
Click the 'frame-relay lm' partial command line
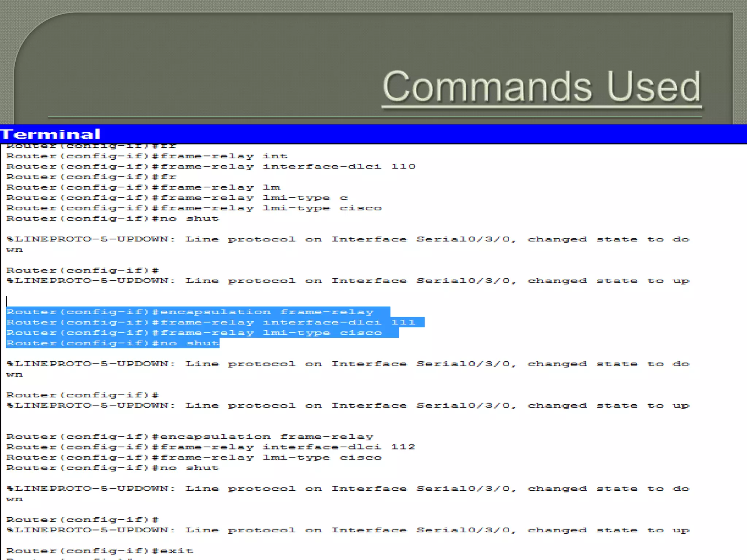point(143,187)
